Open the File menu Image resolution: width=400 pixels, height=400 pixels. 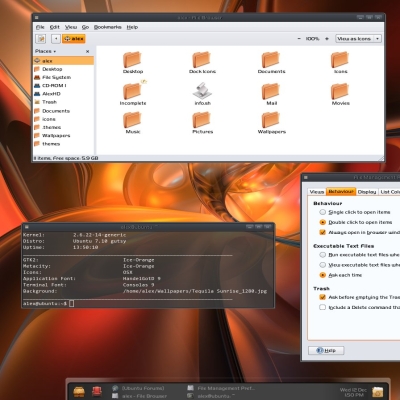coord(40,27)
